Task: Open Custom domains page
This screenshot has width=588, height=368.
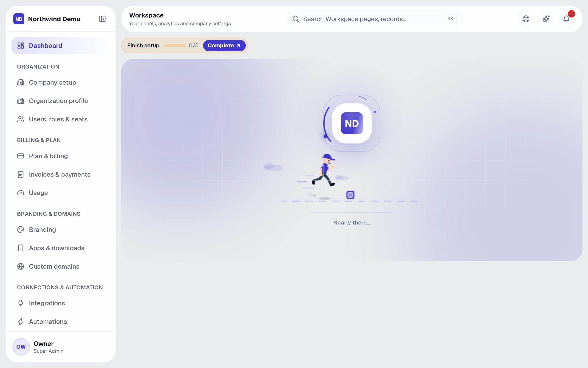Action: tap(60, 266)
